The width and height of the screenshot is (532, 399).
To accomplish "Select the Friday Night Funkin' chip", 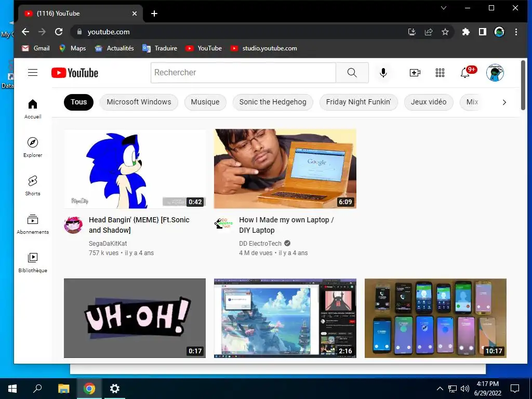I will [358, 102].
